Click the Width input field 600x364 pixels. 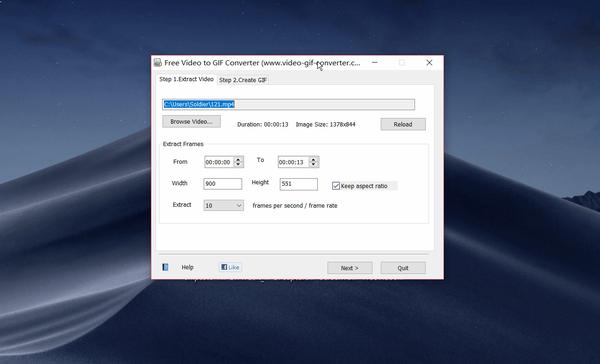[223, 184]
